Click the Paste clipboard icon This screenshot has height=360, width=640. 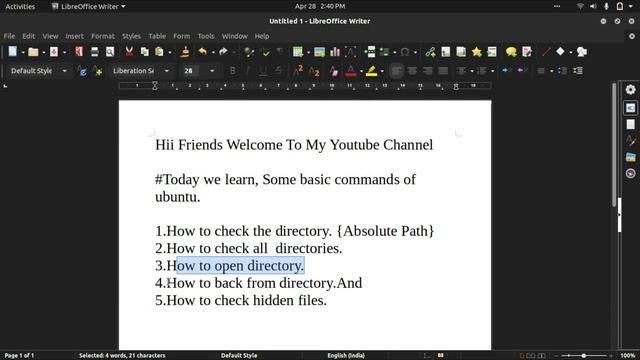[159, 52]
